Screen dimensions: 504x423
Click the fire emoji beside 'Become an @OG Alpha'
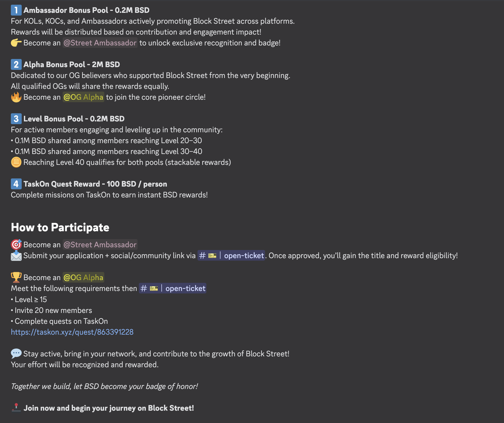point(16,97)
